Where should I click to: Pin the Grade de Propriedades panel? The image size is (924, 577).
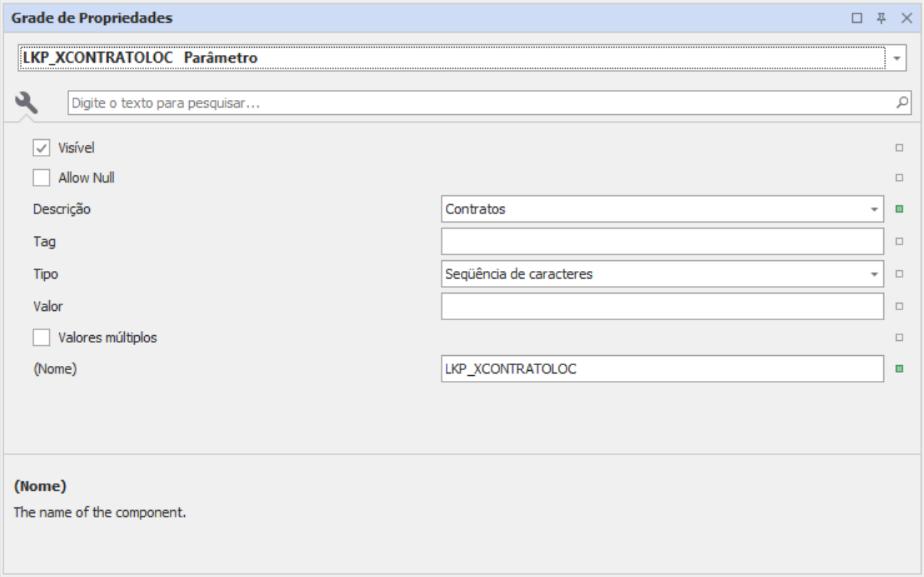point(882,18)
